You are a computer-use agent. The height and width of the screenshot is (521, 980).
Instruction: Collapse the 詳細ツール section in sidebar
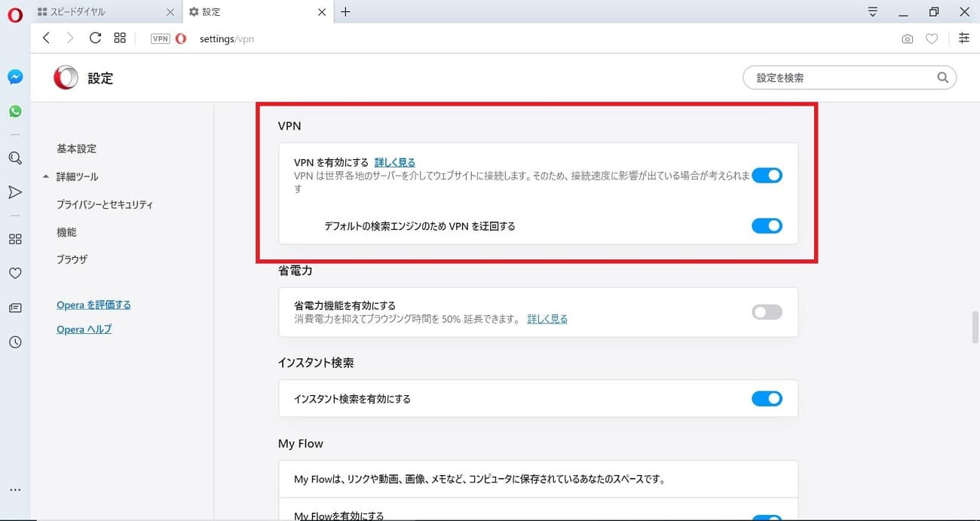click(47, 176)
